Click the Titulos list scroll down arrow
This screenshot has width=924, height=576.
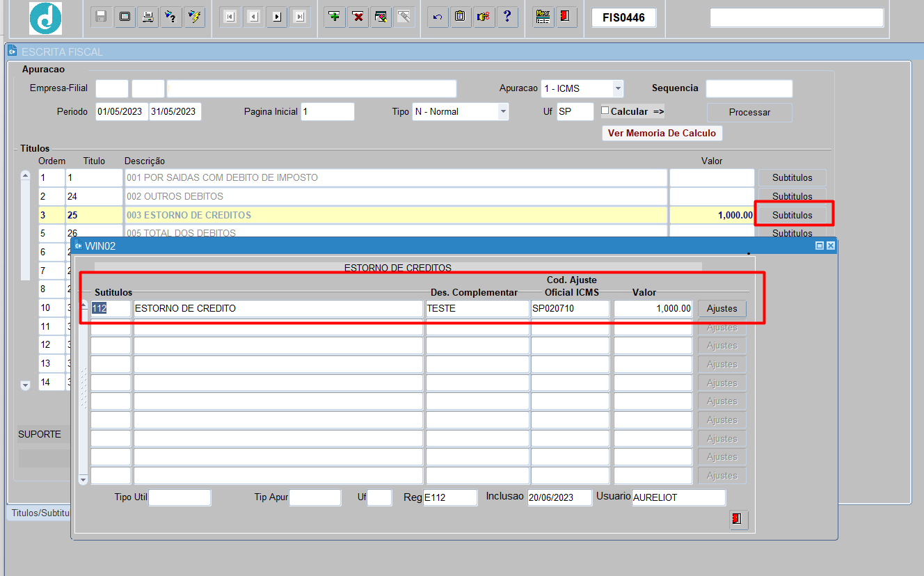[26, 385]
